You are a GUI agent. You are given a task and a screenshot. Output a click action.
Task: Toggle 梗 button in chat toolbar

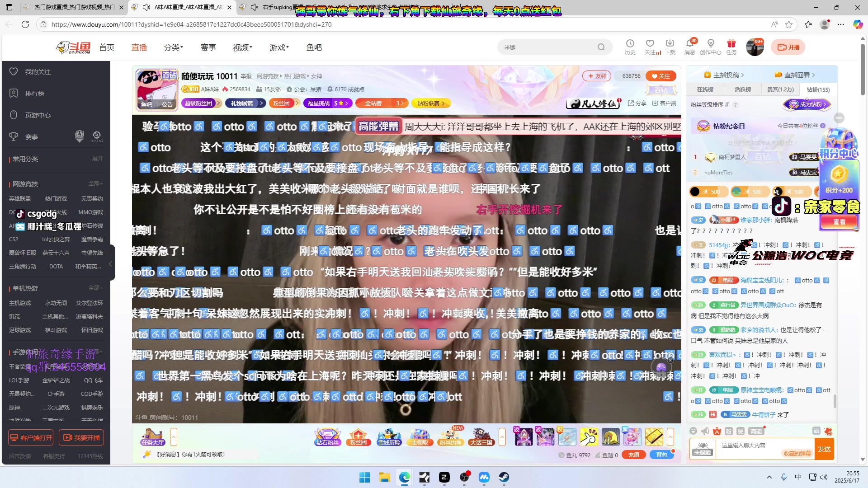(x=740, y=431)
